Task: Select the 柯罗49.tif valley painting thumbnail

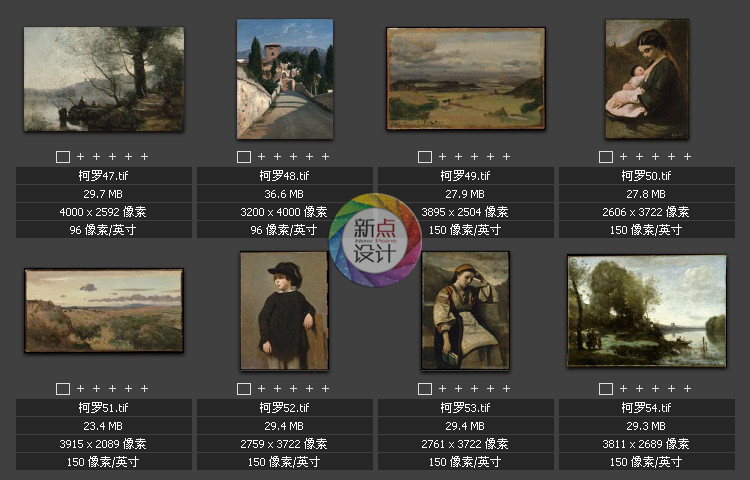Action: pyautogui.click(x=466, y=78)
